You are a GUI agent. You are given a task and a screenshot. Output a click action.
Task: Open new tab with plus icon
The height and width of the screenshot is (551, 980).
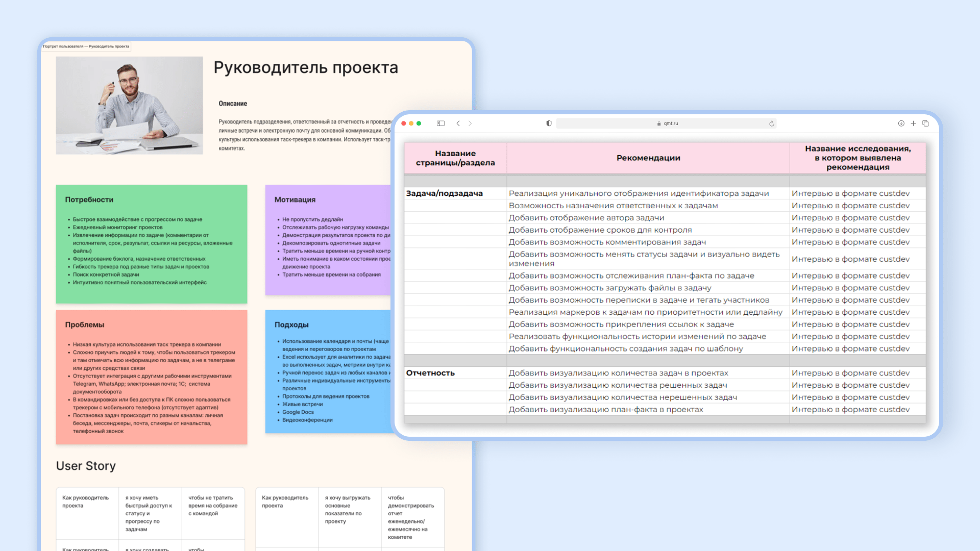pyautogui.click(x=913, y=123)
